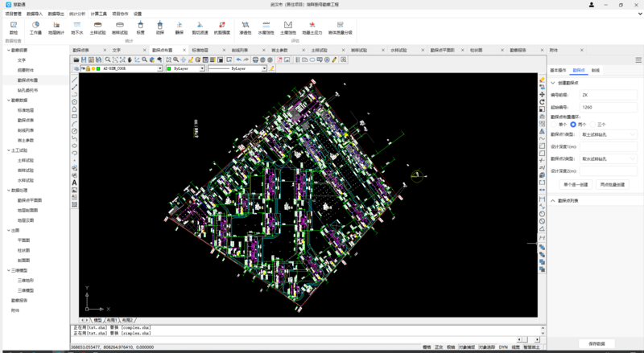Open the 勘探点2类型 dropdown
Viewport: 644px width, 353px height.
[x=609, y=158]
